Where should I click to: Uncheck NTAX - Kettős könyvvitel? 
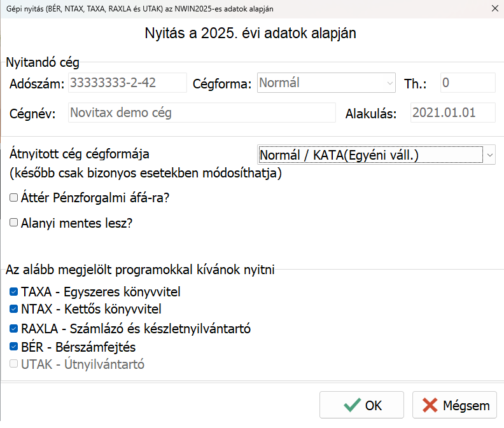[14, 310]
